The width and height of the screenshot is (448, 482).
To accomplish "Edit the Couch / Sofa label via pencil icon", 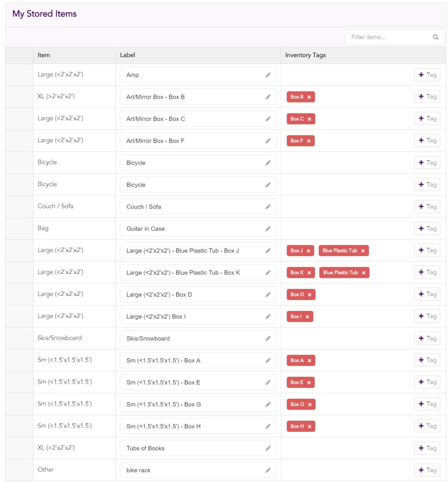I will click(x=268, y=207).
